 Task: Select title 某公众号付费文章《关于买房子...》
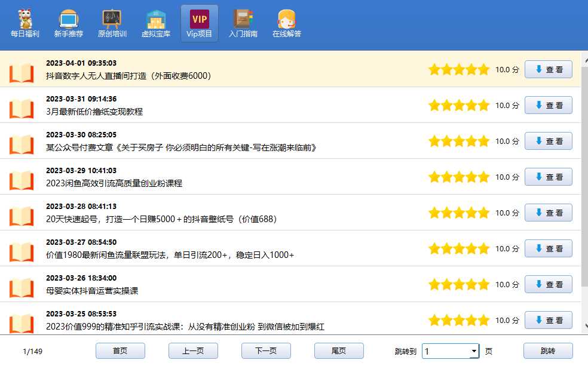181,147
